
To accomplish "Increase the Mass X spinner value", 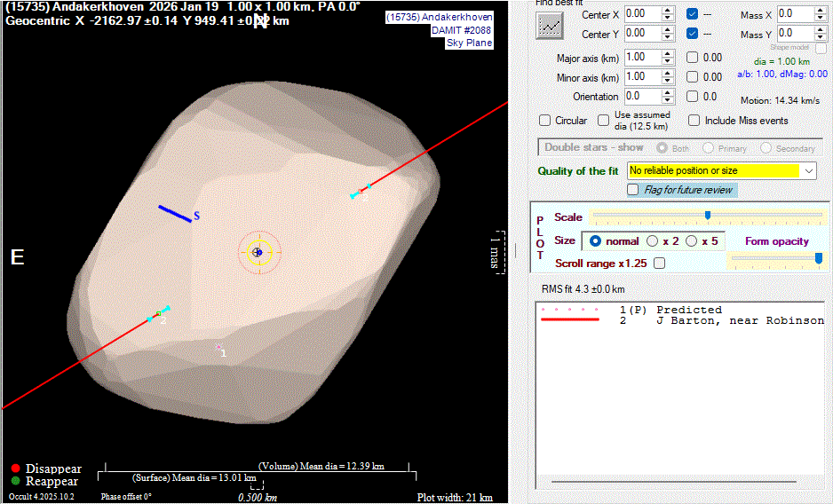I will coord(821,10).
